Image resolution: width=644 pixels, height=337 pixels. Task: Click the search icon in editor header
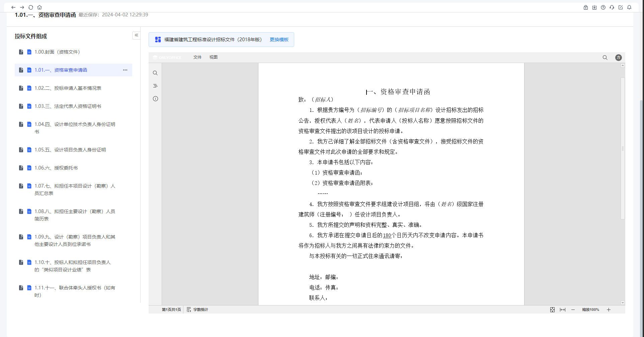pos(605,58)
